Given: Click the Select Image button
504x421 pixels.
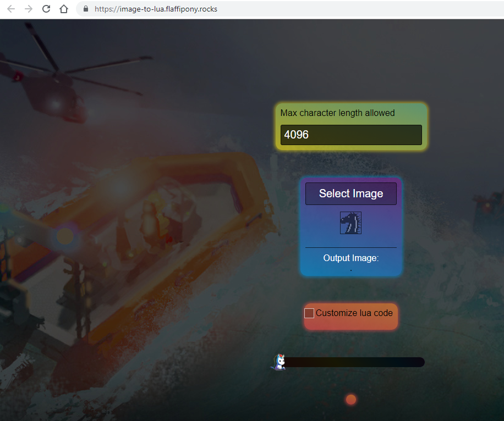Looking at the screenshot, I should [x=351, y=193].
